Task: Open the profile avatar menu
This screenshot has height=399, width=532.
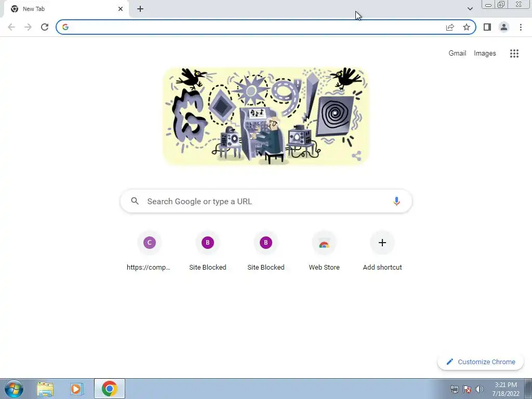Action: coord(504,27)
